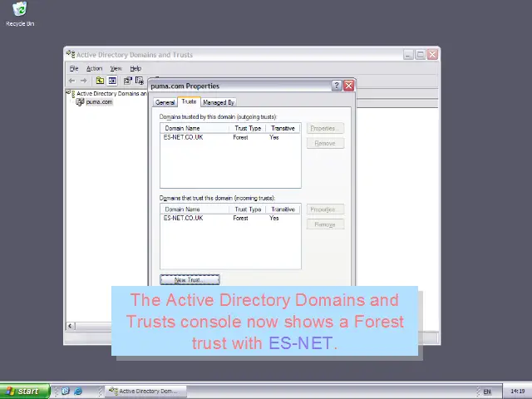Click the dialog Help question mark button
Image resolution: width=532 pixels, height=399 pixels.
[336, 86]
